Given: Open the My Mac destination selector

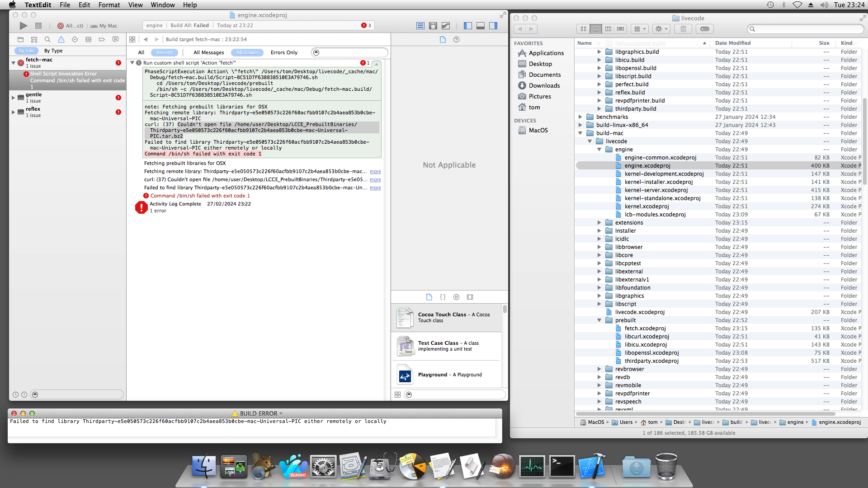Looking at the screenshot, I should pyautogui.click(x=104, y=26).
